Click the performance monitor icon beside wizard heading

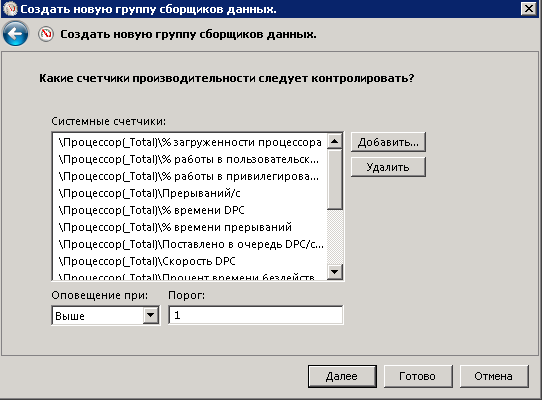pyautogui.click(x=46, y=34)
